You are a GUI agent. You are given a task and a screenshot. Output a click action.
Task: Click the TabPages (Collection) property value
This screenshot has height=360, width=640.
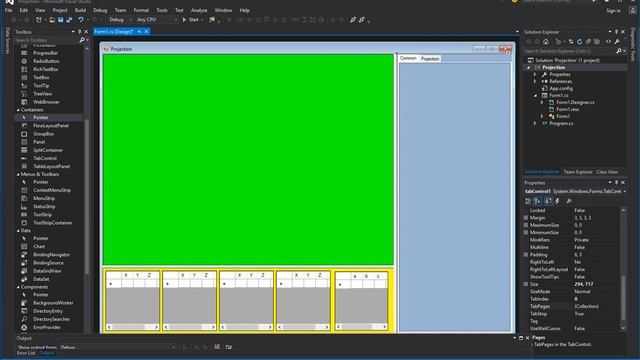[587, 307]
